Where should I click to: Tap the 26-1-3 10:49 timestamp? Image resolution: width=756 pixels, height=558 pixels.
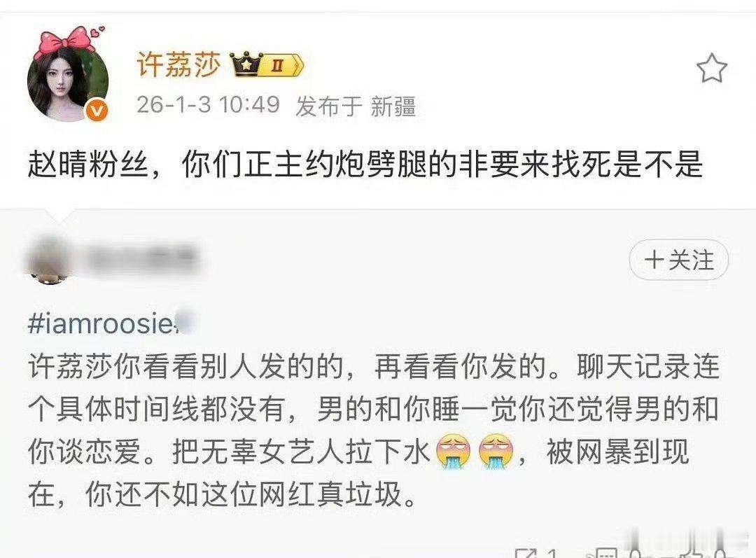(208, 104)
